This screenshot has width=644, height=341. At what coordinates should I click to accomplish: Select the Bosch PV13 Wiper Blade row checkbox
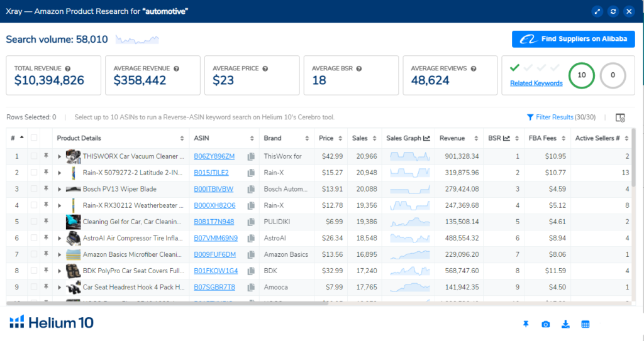35,189
